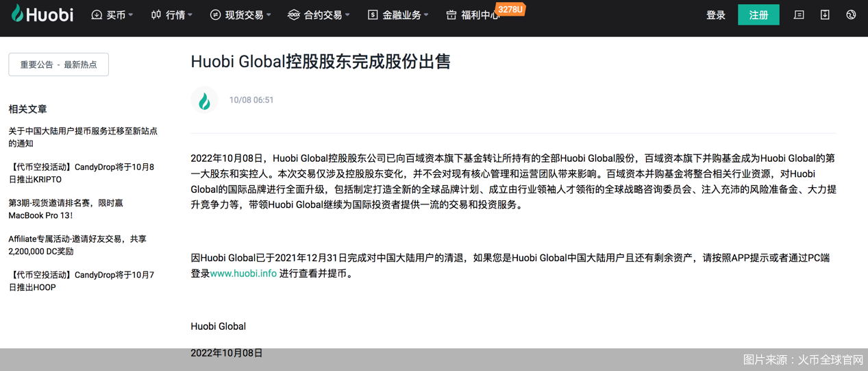The height and width of the screenshot is (371, 868).
Task: Click the 200X icon beside 合约交易
Action: pyautogui.click(x=294, y=15)
